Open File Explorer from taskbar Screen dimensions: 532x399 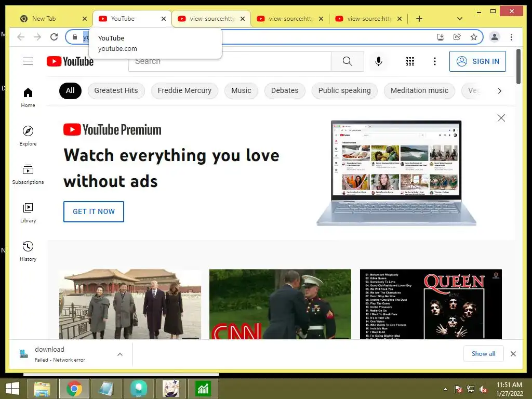42,389
